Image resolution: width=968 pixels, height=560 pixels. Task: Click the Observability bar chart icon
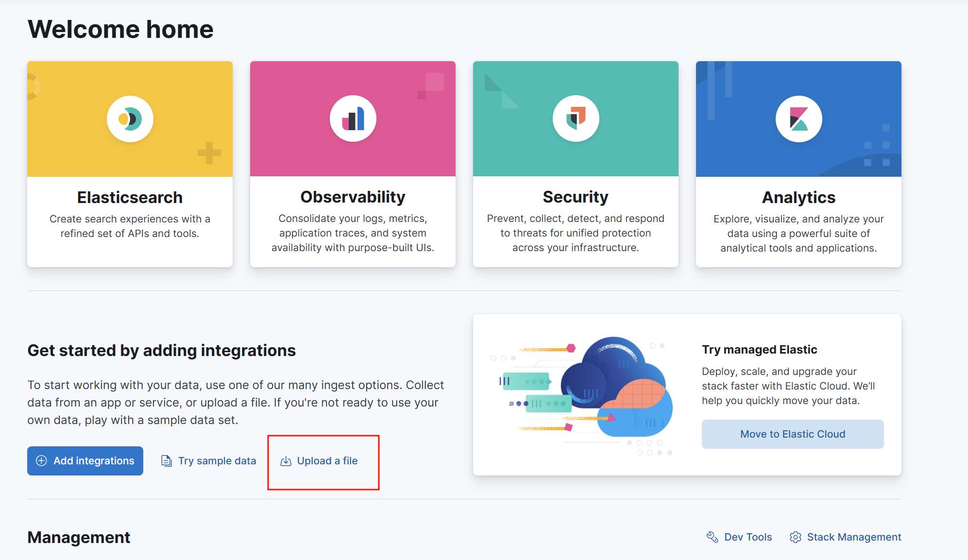353,119
